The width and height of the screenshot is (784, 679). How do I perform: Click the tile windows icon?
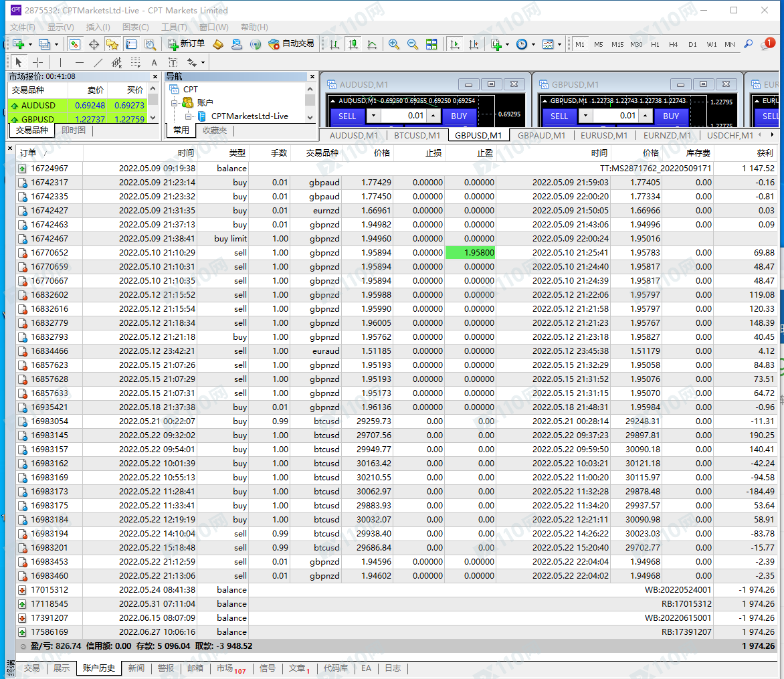click(431, 44)
